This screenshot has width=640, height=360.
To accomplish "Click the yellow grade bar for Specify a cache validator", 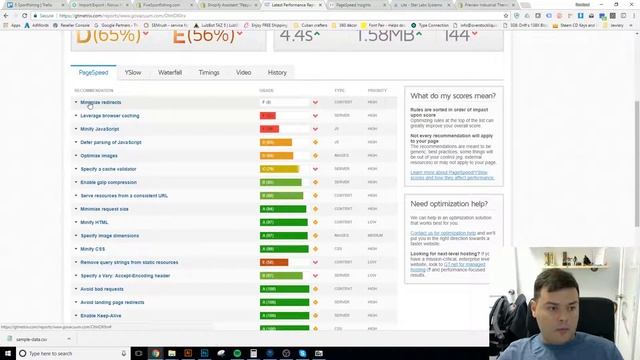I will click(x=280, y=169).
